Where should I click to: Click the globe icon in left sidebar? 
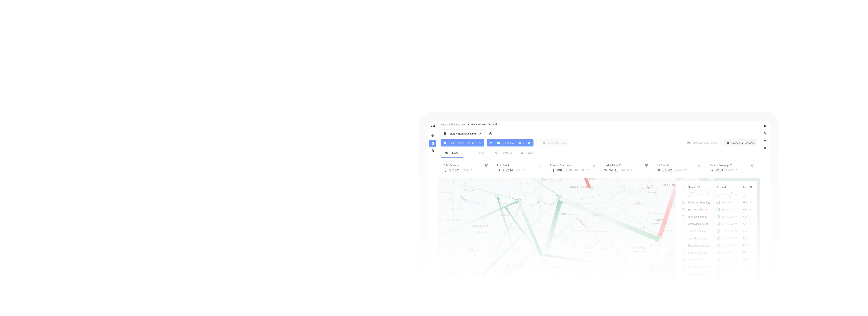tap(433, 136)
